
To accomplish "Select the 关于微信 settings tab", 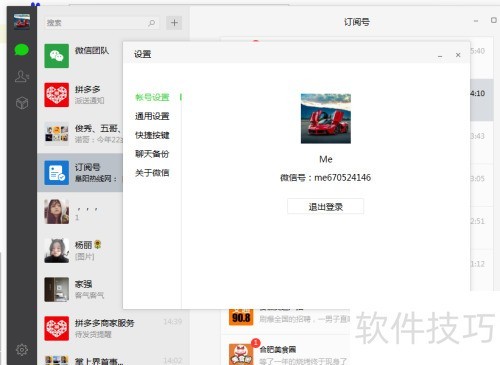I will [x=152, y=173].
